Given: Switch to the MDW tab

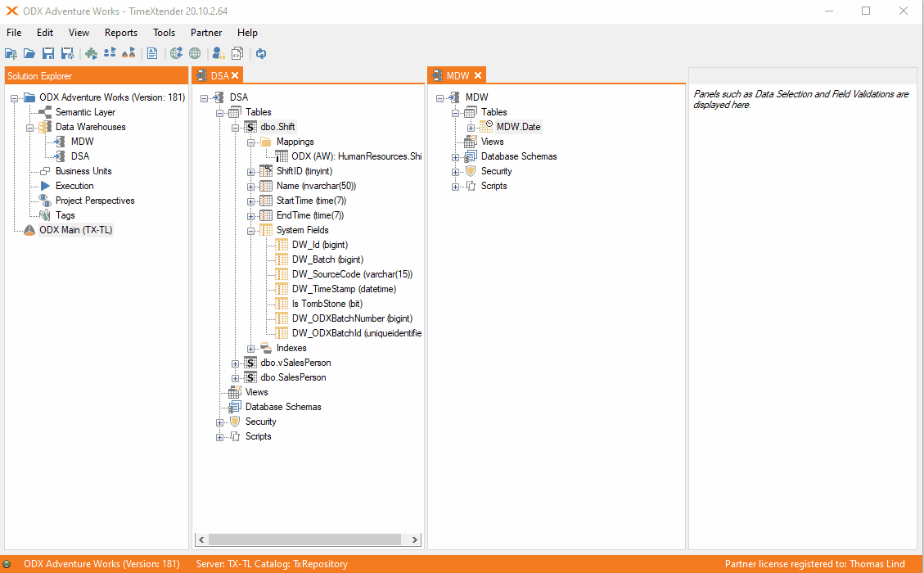Looking at the screenshot, I should (457, 75).
